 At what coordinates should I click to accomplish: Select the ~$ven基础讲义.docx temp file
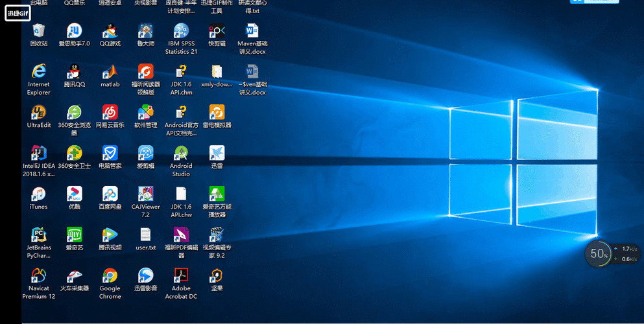252,71
